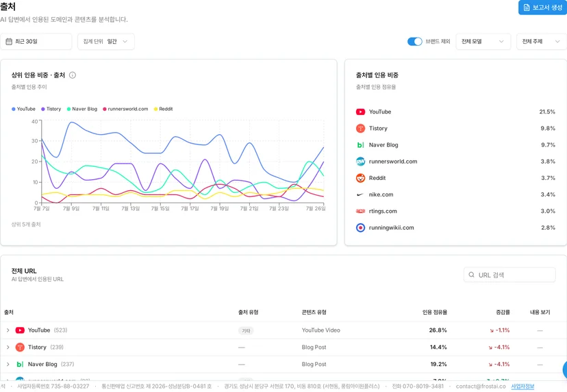Click runningwikii.com icon in share list

pyautogui.click(x=360, y=228)
